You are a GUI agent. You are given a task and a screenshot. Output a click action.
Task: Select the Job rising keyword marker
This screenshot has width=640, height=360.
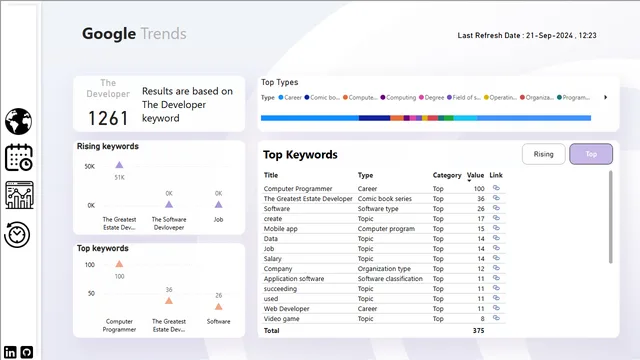point(219,204)
